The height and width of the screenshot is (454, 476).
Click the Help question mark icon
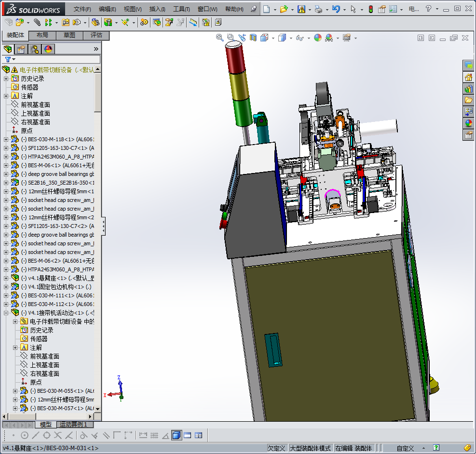428,9
